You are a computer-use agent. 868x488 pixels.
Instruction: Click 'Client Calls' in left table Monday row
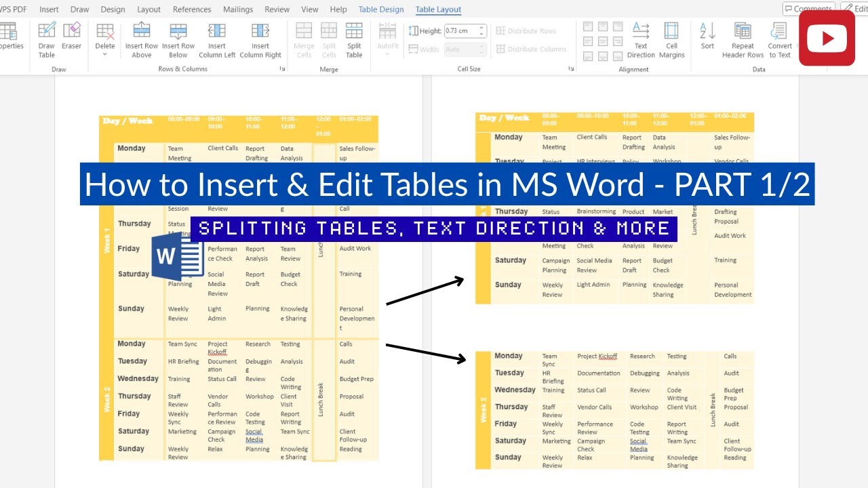click(x=223, y=148)
